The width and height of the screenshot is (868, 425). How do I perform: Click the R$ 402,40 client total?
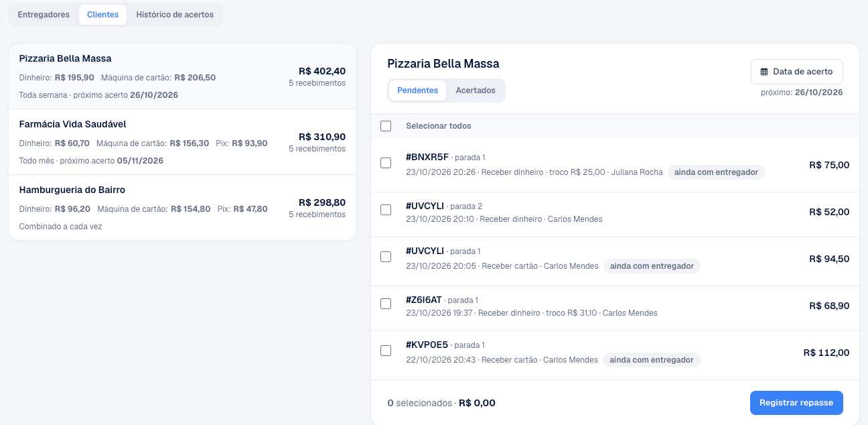click(x=322, y=71)
